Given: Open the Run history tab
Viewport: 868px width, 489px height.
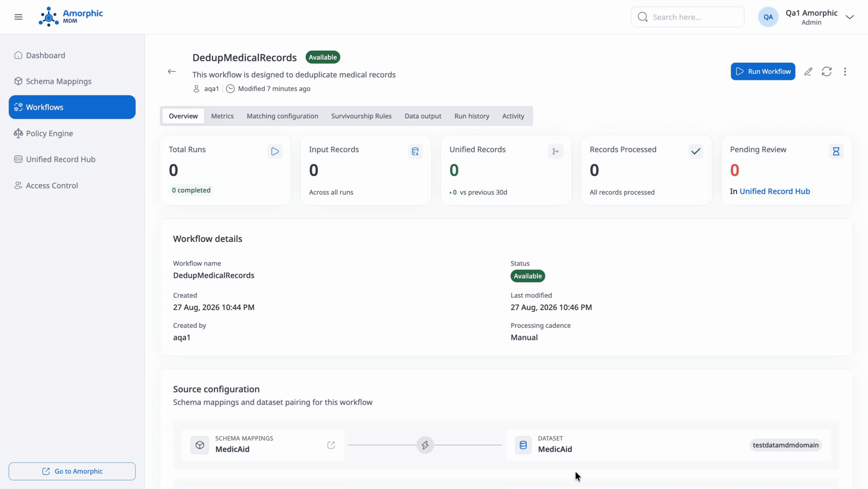Looking at the screenshot, I should coord(472,116).
